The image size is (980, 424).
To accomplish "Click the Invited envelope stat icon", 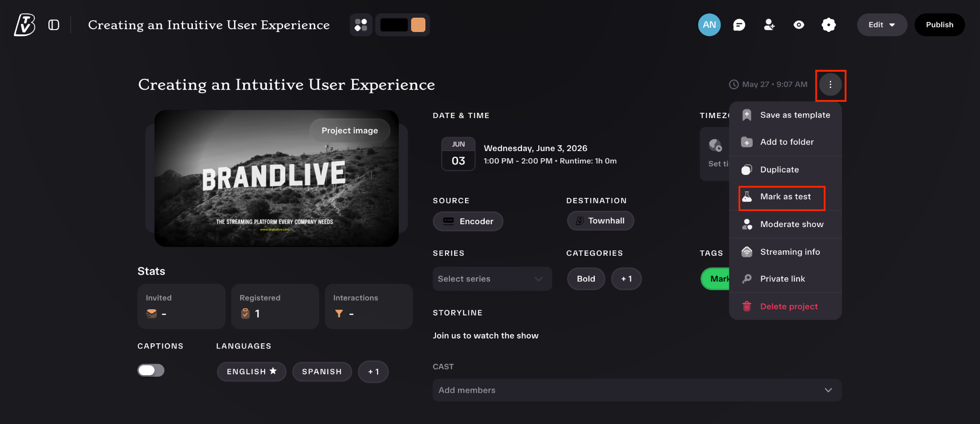I will tap(151, 314).
